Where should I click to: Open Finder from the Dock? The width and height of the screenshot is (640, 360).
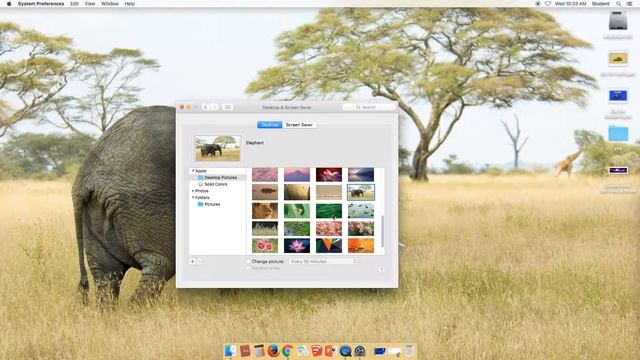click(x=231, y=351)
